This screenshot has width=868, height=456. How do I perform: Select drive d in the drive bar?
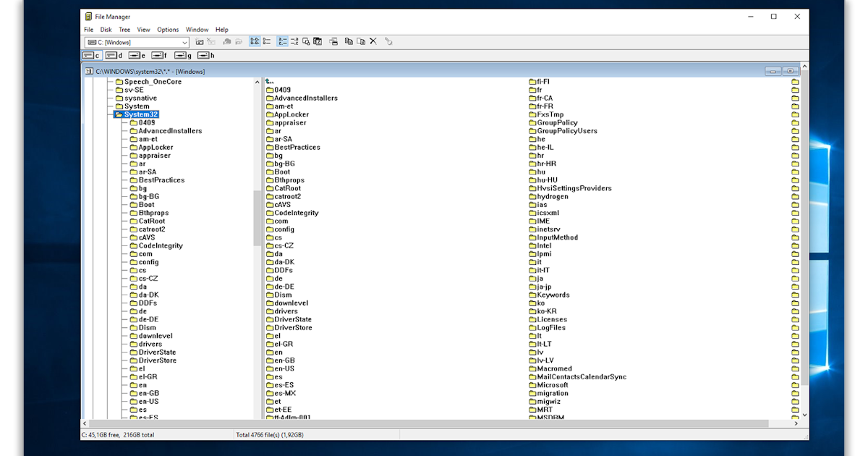coord(114,55)
